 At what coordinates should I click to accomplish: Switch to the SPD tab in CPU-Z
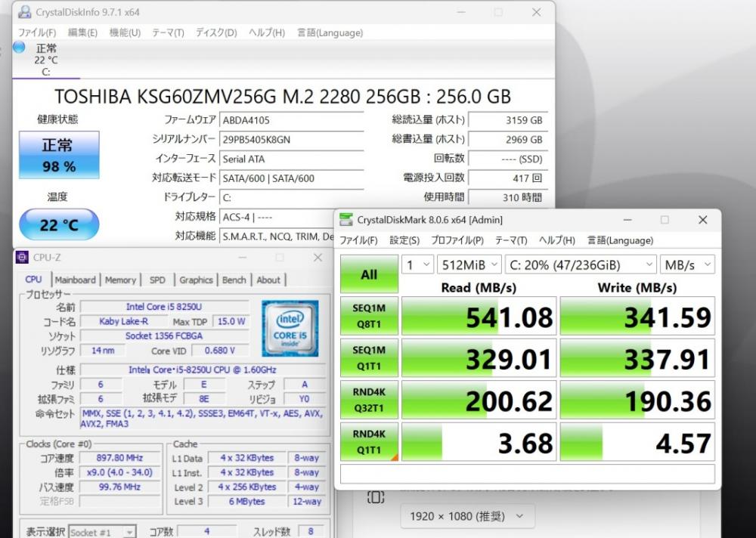pos(157,280)
